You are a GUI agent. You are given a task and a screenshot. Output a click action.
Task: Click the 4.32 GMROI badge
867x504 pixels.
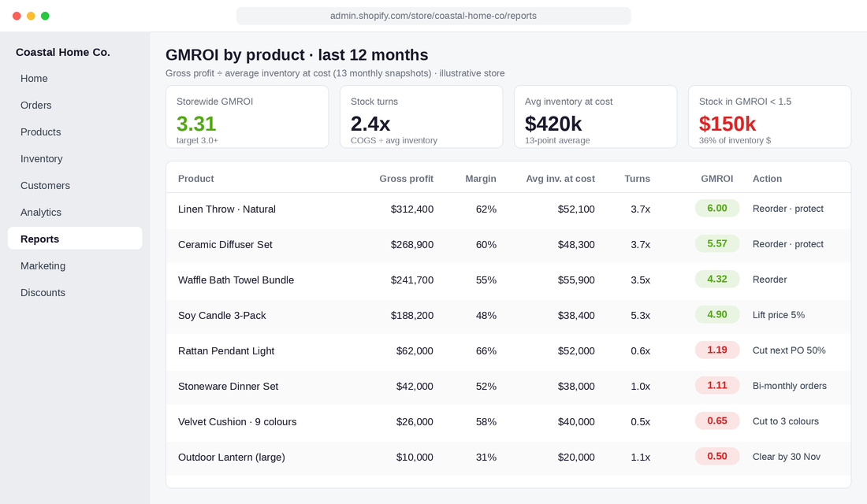coord(717,279)
